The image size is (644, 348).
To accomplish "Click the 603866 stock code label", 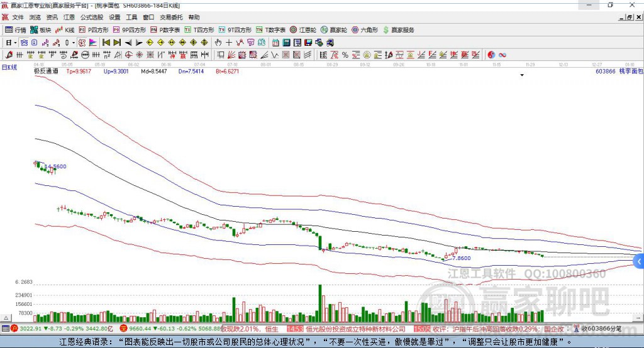I will click(606, 71).
